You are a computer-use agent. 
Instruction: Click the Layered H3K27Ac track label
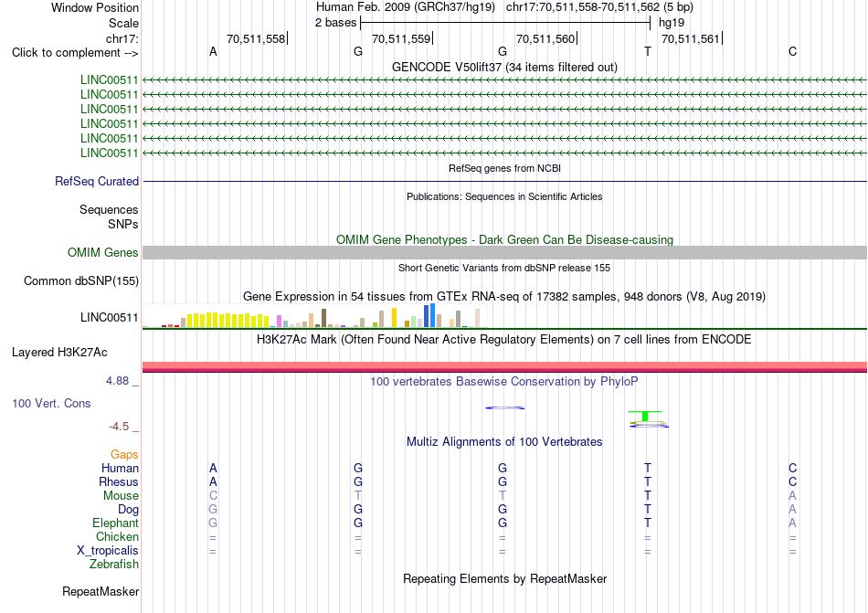(59, 353)
